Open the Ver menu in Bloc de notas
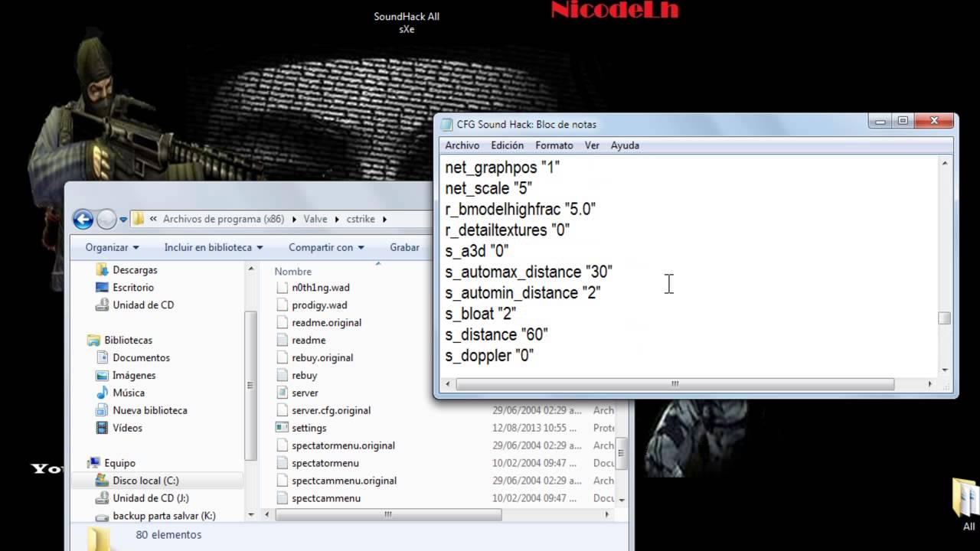980x551 pixels. 592,145
